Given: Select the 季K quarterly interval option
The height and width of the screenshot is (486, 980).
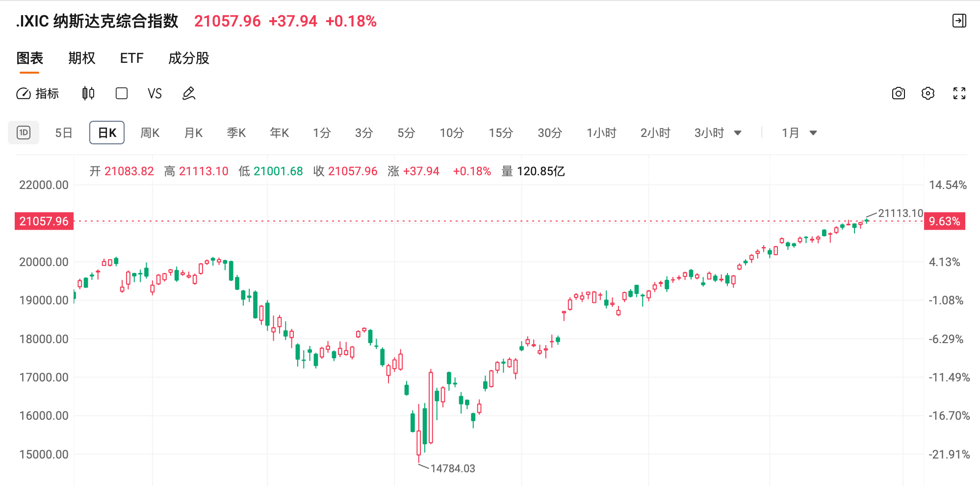Looking at the screenshot, I should 236,133.
